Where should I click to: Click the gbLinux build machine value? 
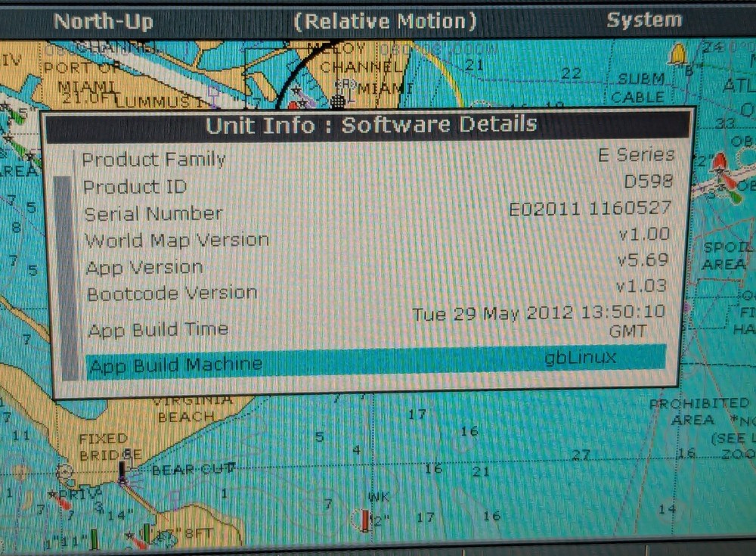(580, 357)
